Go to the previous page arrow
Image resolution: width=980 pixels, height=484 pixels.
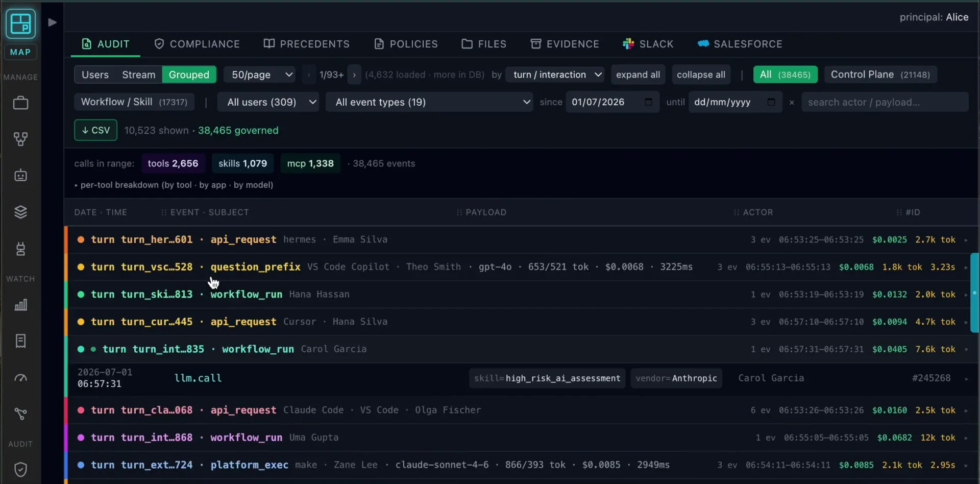pos(309,75)
